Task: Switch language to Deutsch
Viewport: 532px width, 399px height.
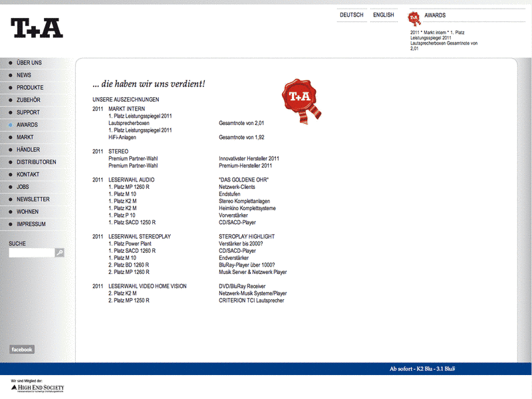Action: click(x=351, y=15)
